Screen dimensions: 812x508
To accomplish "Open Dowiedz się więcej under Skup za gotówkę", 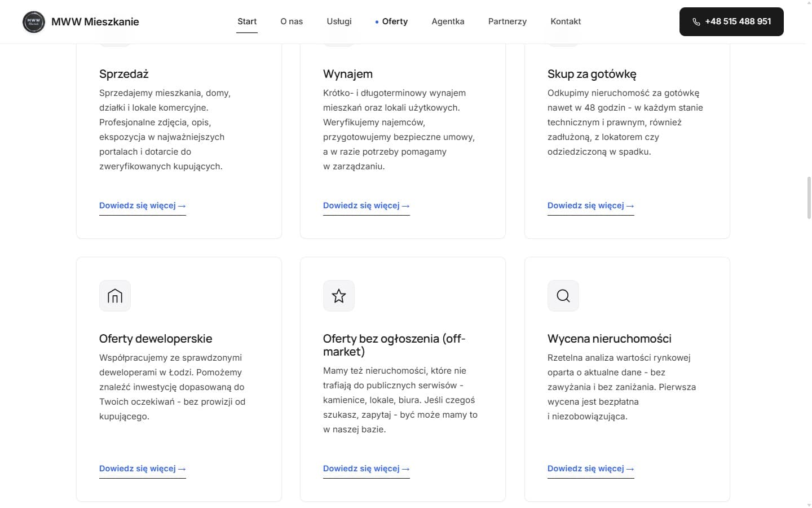I will click(x=591, y=206).
